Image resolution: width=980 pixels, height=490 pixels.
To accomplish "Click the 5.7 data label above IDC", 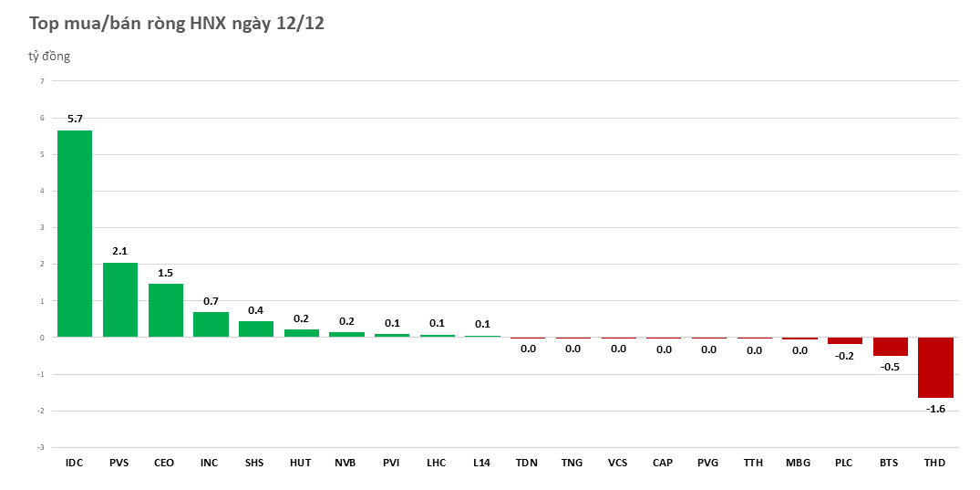I will (75, 119).
